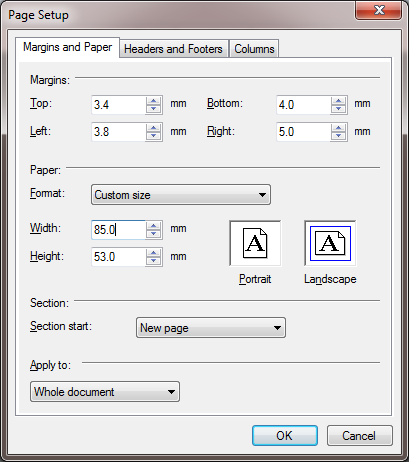Image resolution: width=409 pixels, height=462 pixels.
Task: Decrease the Right margin with down arrow
Action: tap(339, 136)
